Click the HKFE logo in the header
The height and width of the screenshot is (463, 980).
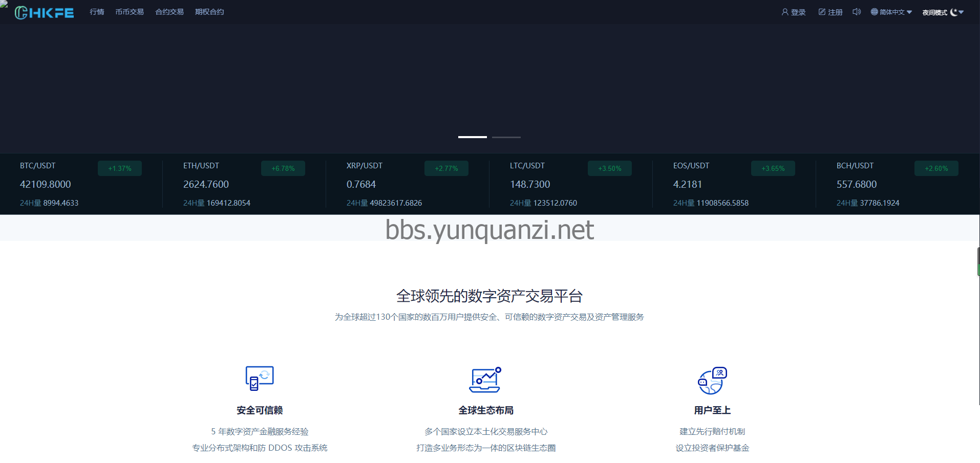[44, 13]
